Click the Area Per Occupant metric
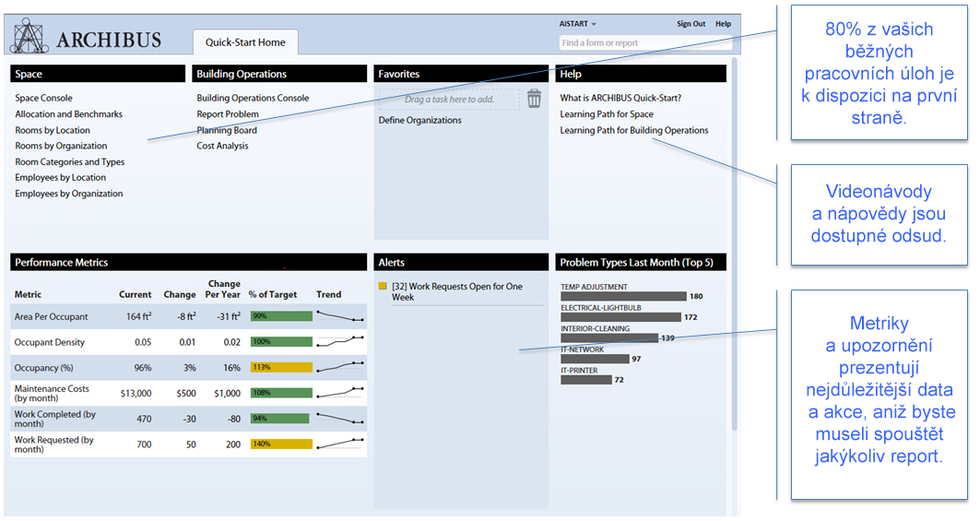This screenshot has width=980, height=521. 52,317
